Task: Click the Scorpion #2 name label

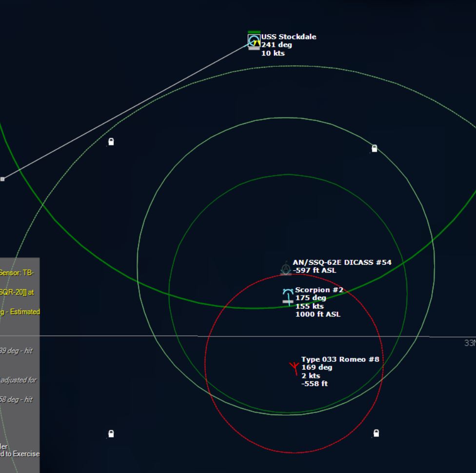Action: tap(319, 290)
